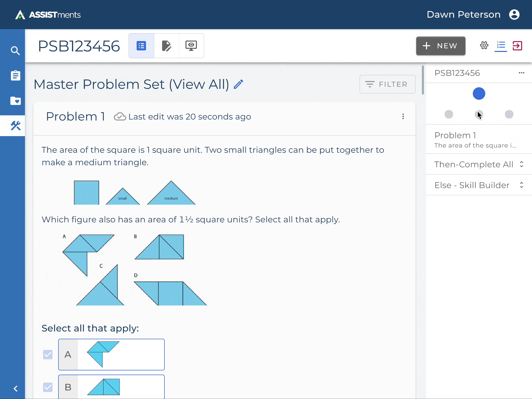Open Problem 1 three-dot menu
Screen dimensions: 532x399
(403, 117)
